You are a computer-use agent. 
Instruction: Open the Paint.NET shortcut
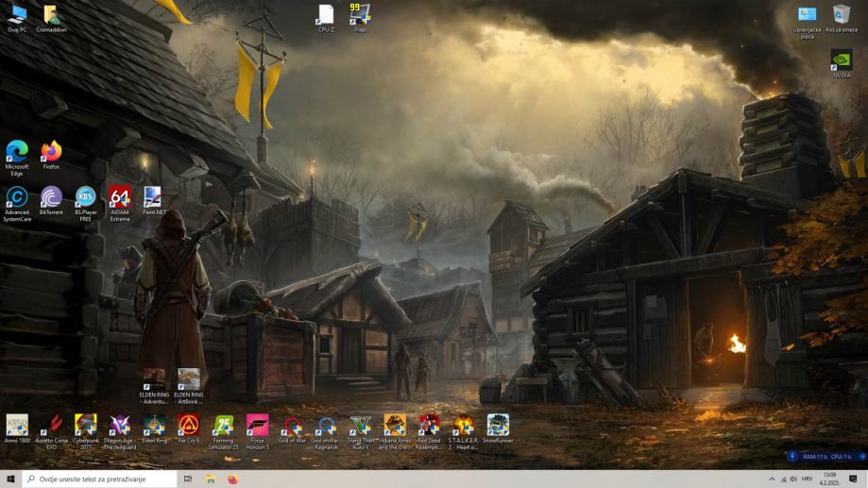[x=154, y=201]
